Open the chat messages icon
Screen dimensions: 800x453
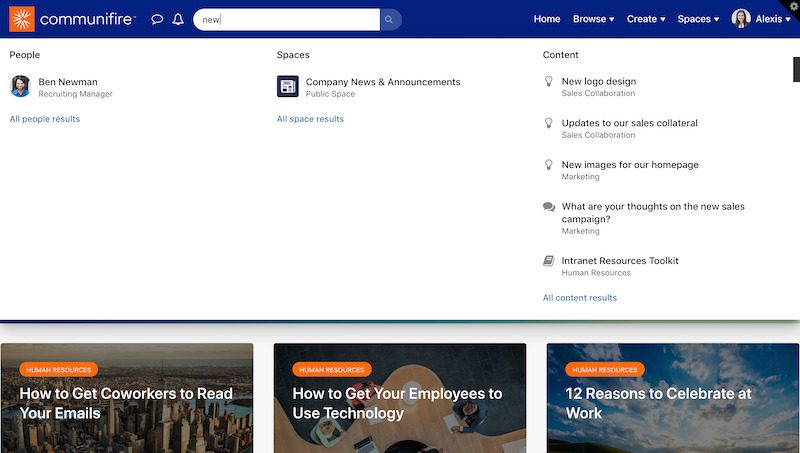point(157,19)
